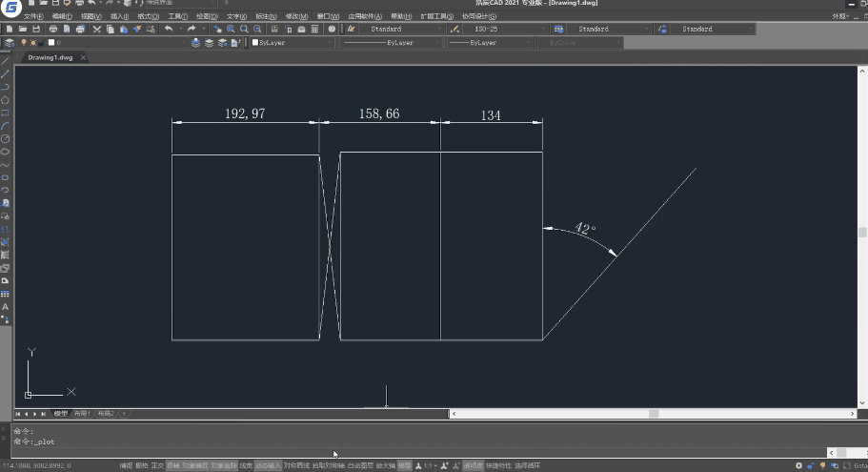Click the Help question mark icon

[x=332, y=29]
